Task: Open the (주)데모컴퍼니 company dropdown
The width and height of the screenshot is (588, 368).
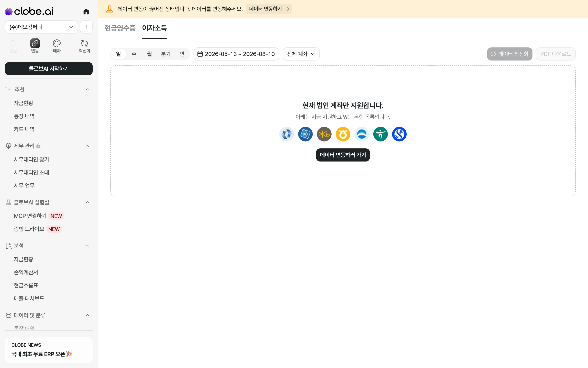Action: (x=41, y=27)
